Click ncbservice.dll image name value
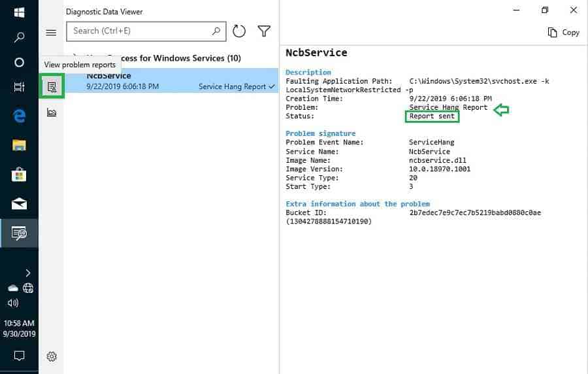The height and width of the screenshot is (374, 588). (438, 160)
